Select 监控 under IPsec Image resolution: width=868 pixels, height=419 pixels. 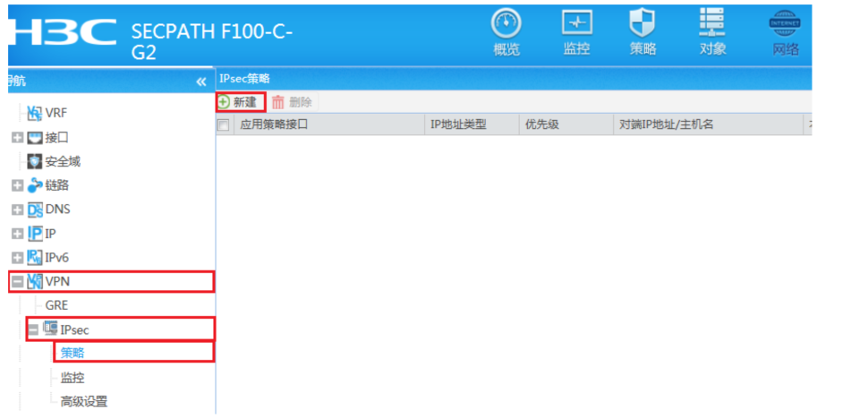coord(72,378)
